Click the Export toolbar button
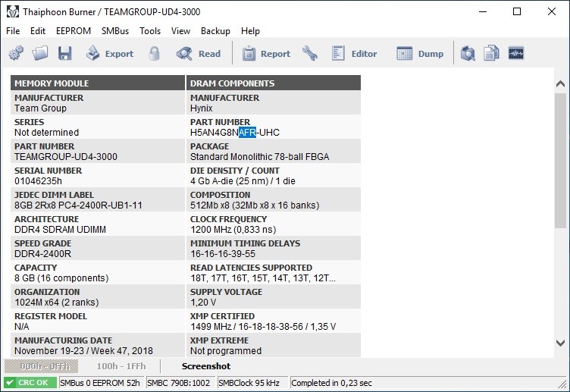Viewport: 570px width, 392px height. pos(110,53)
